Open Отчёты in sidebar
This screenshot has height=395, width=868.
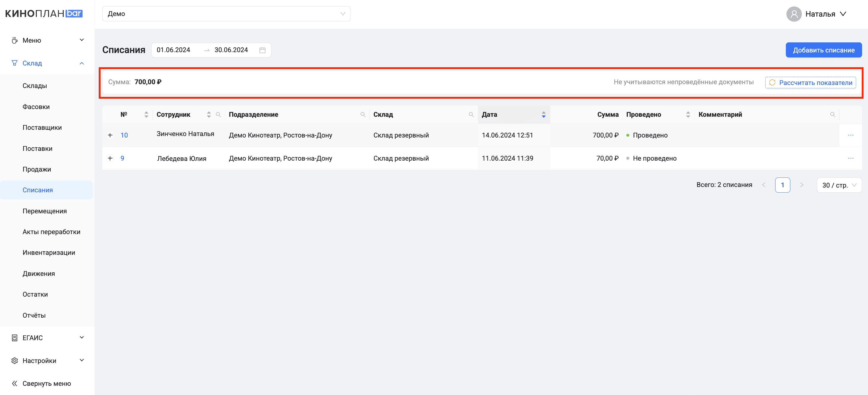pyautogui.click(x=34, y=315)
